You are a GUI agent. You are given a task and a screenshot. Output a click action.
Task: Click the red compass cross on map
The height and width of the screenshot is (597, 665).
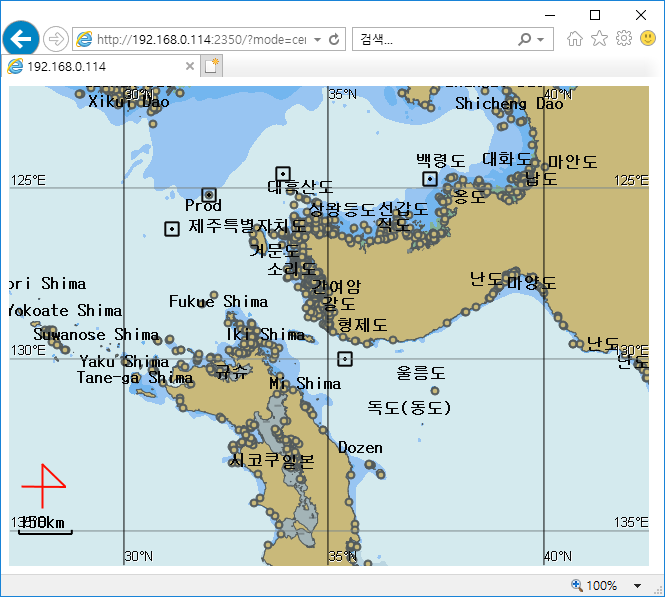[x=43, y=486]
